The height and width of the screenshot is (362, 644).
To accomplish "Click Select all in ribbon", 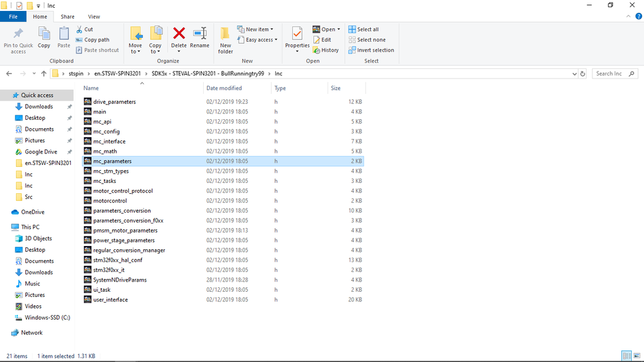I will point(364,29).
